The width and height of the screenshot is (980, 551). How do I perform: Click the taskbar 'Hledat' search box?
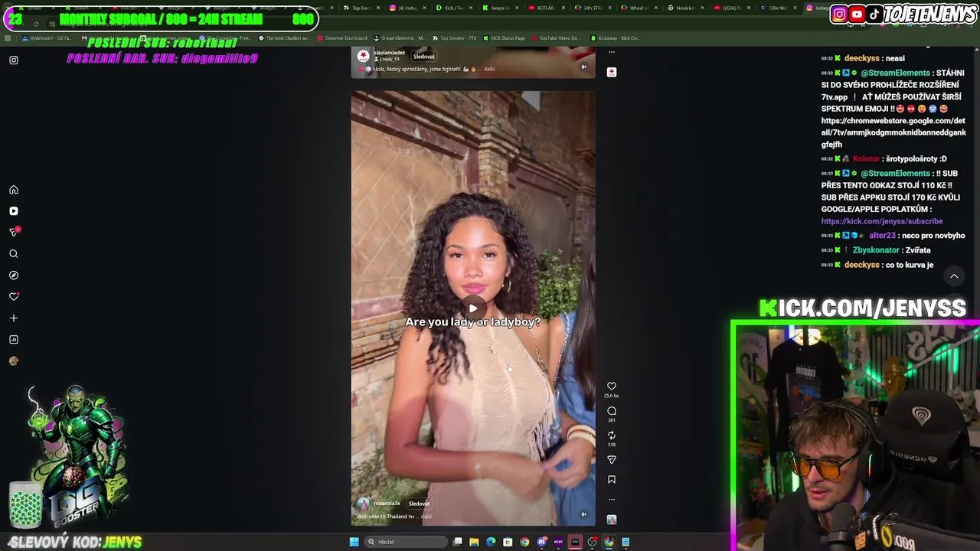(406, 542)
